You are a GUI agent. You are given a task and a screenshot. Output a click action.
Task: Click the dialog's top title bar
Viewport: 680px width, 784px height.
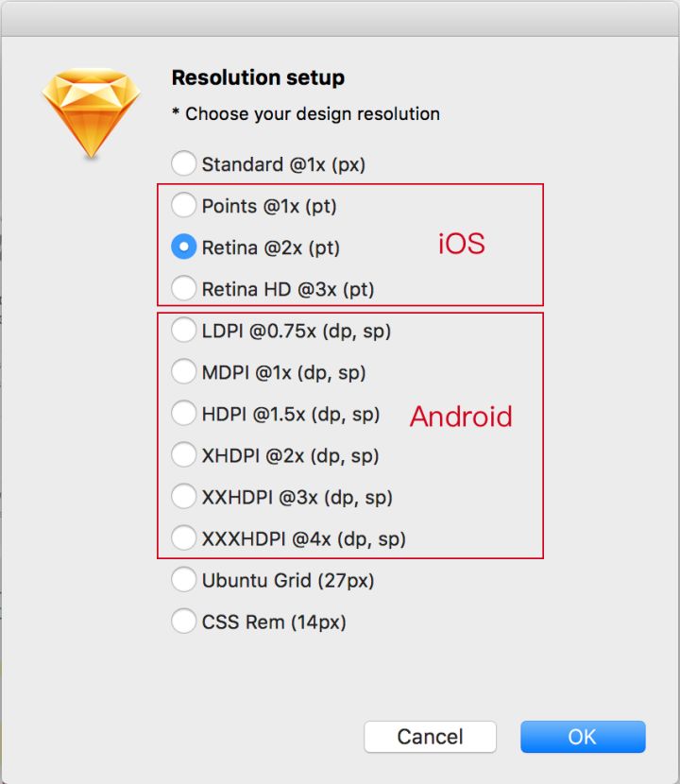coord(340,17)
